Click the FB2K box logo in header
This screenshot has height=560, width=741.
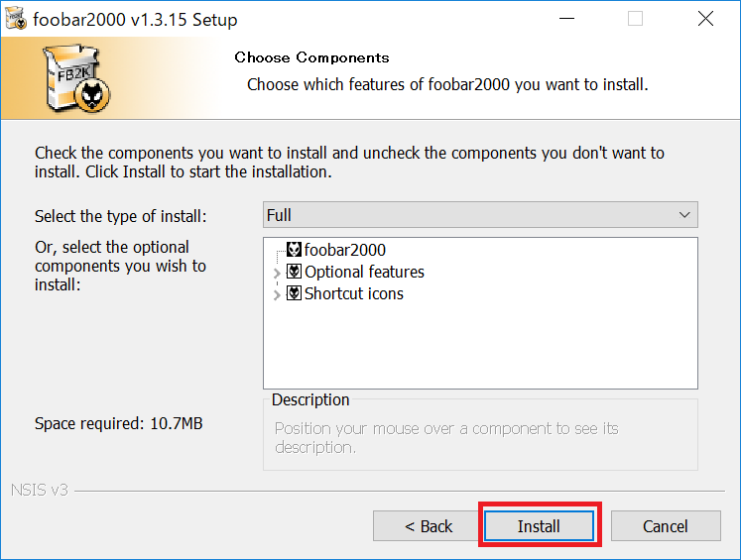[76, 78]
